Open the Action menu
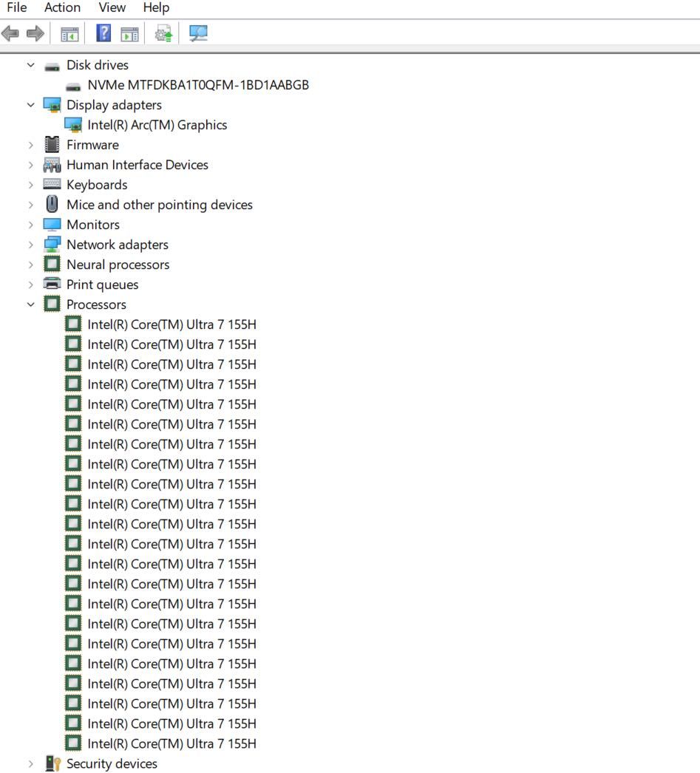 62,7
